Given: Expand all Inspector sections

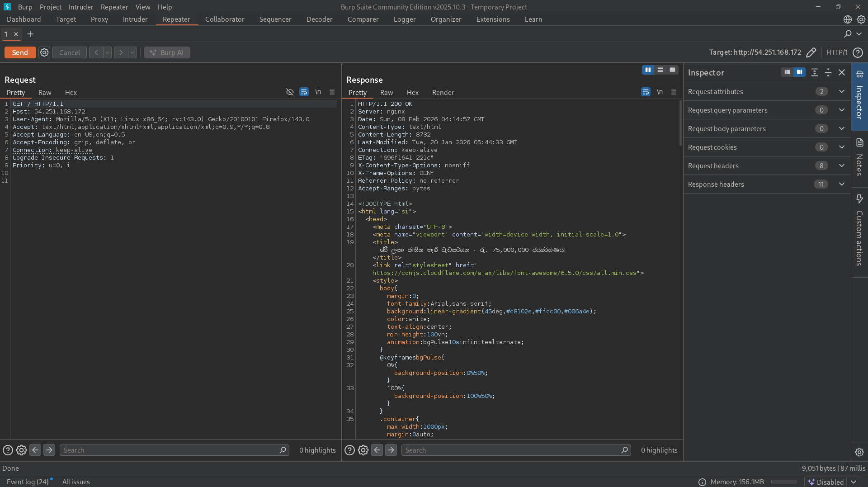Looking at the screenshot, I should pyautogui.click(x=815, y=72).
